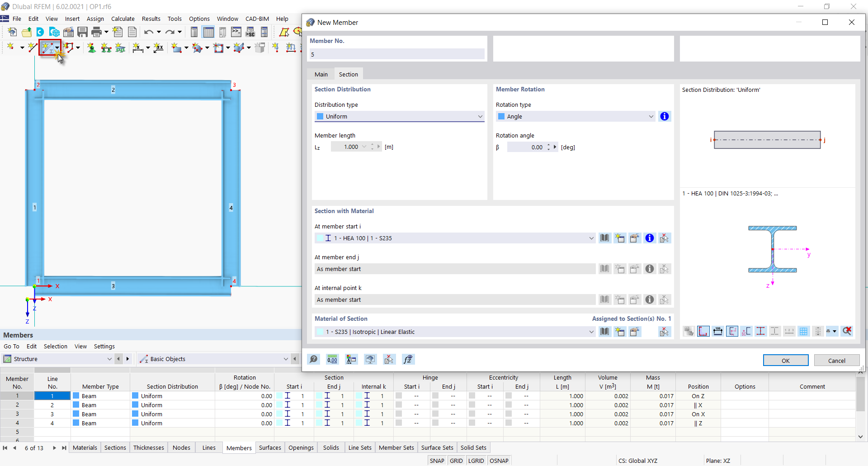This screenshot has height=466, width=868.
Task: Click the New Line tool icon
Action: pyautogui.click(x=32, y=47)
